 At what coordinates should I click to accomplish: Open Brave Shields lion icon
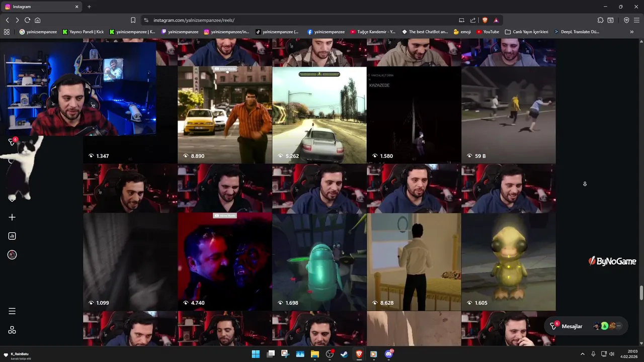[485, 20]
